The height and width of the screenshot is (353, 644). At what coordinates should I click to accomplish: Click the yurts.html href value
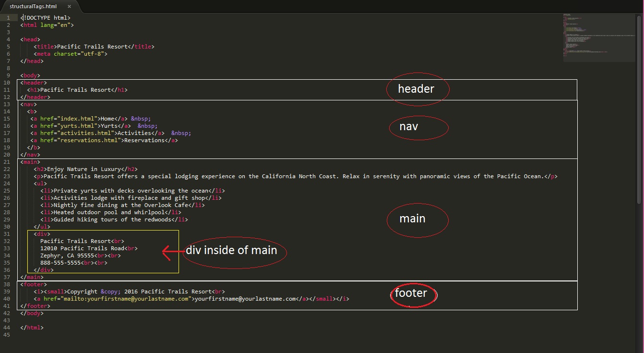pyautogui.click(x=79, y=126)
